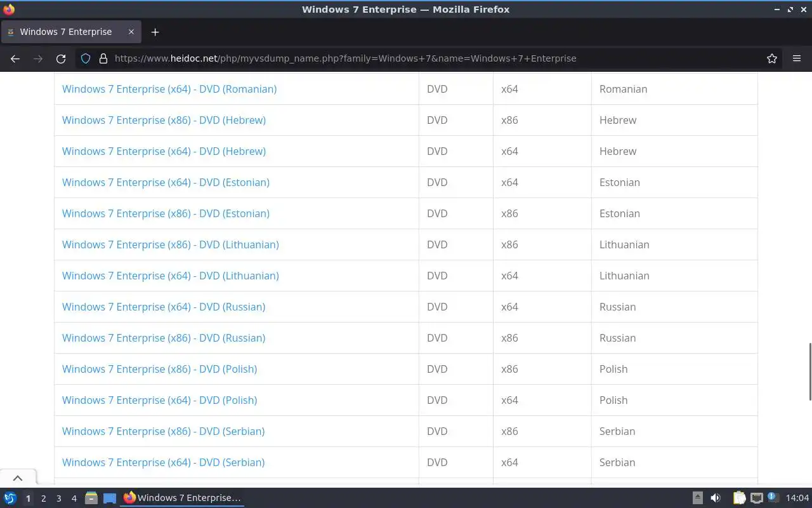Go back to the previous page
The height and width of the screenshot is (508, 812).
(x=15, y=58)
